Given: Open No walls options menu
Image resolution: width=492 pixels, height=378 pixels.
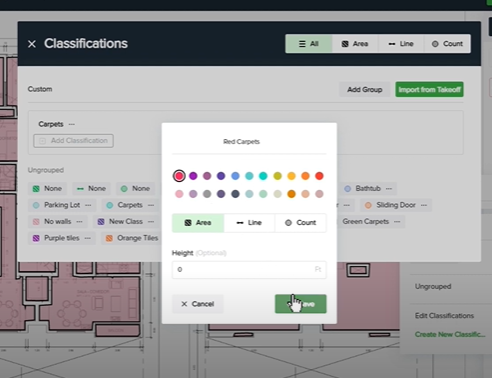Looking at the screenshot, I should click(x=79, y=222).
